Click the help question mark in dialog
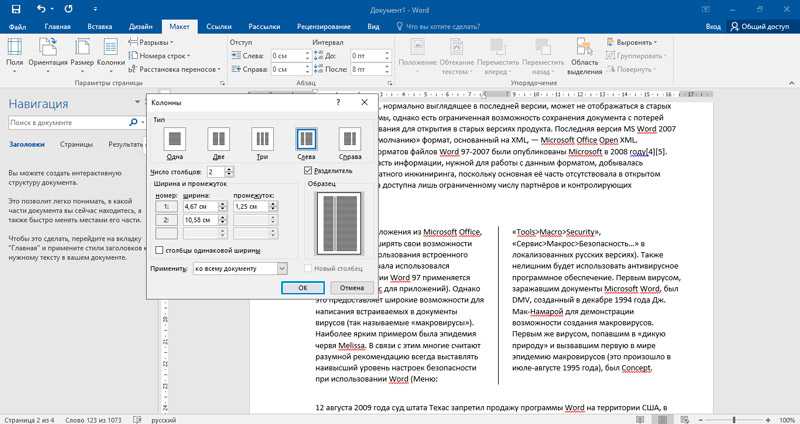800x424 pixels. (338, 103)
